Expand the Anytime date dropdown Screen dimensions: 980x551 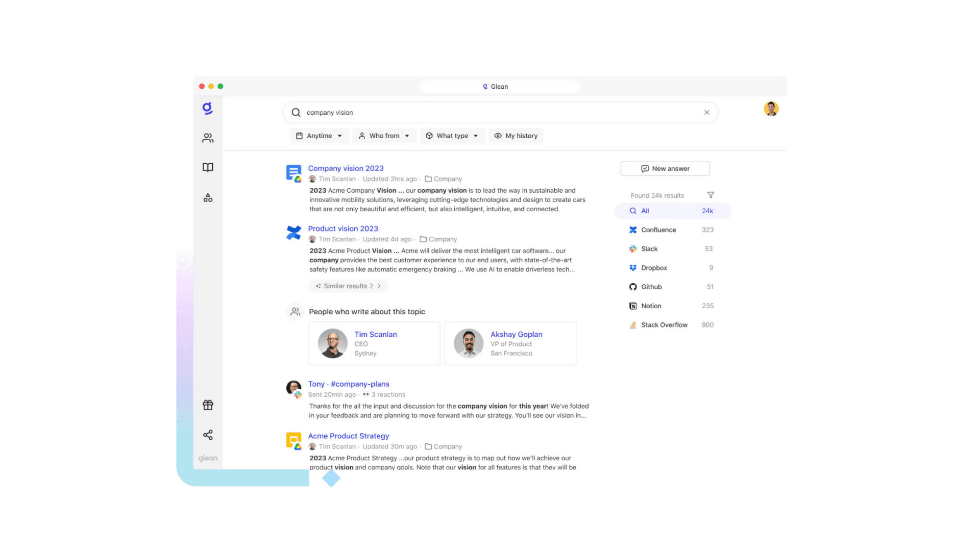[x=319, y=136]
